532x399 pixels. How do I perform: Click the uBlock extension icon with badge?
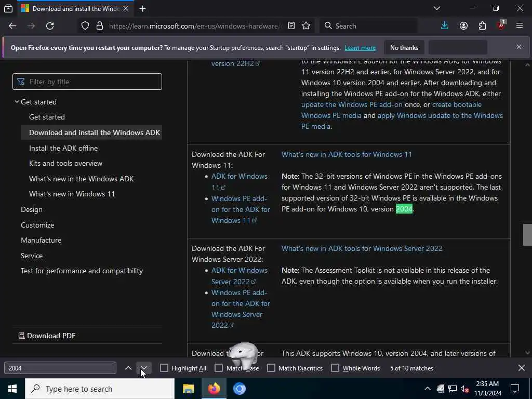501,26
